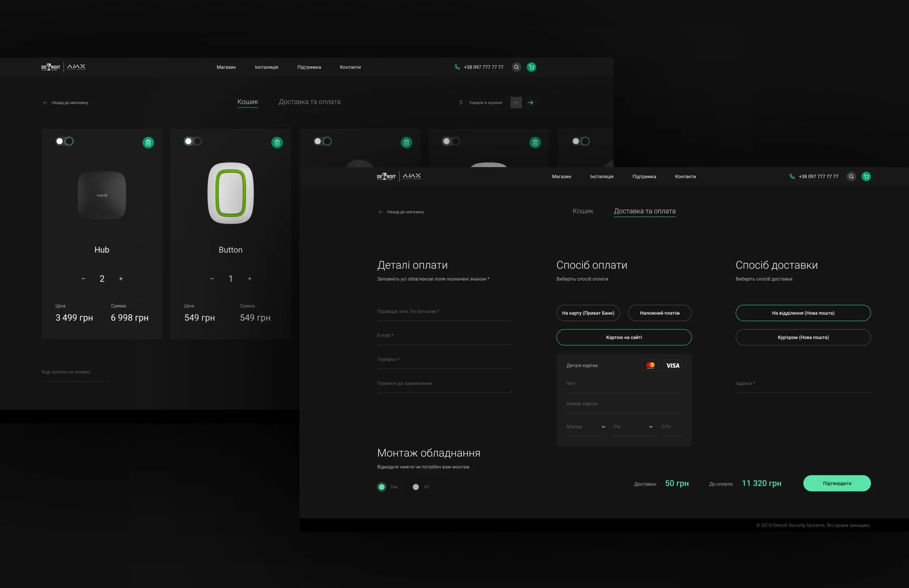Toggle color switch on fourth product card
909x588 pixels.
[451, 141]
